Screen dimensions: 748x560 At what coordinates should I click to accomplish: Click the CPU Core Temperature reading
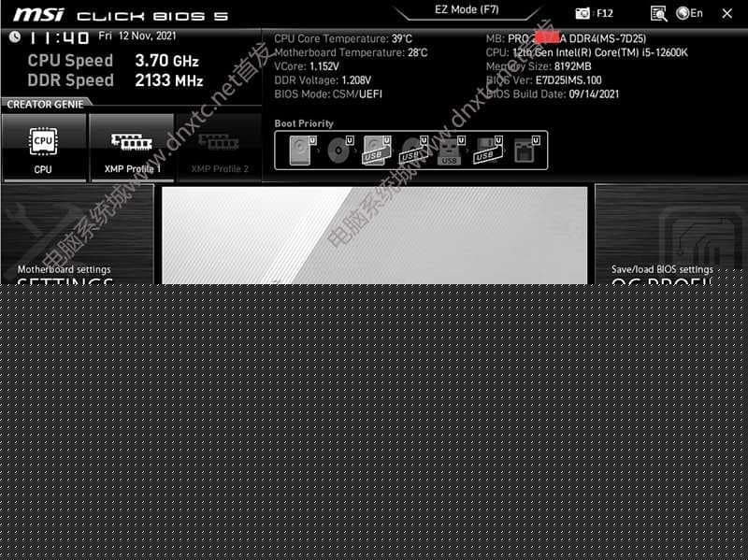pyautogui.click(x=341, y=39)
